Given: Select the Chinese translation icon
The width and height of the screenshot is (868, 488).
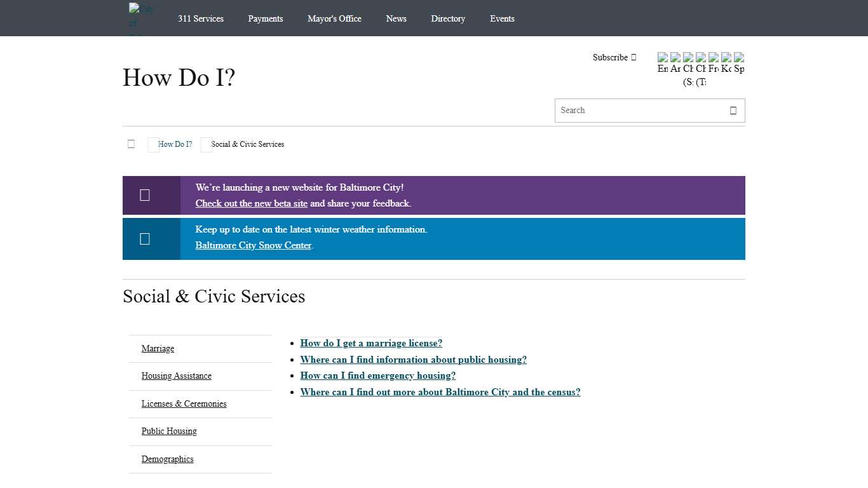Looking at the screenshot, I should 688,58.
